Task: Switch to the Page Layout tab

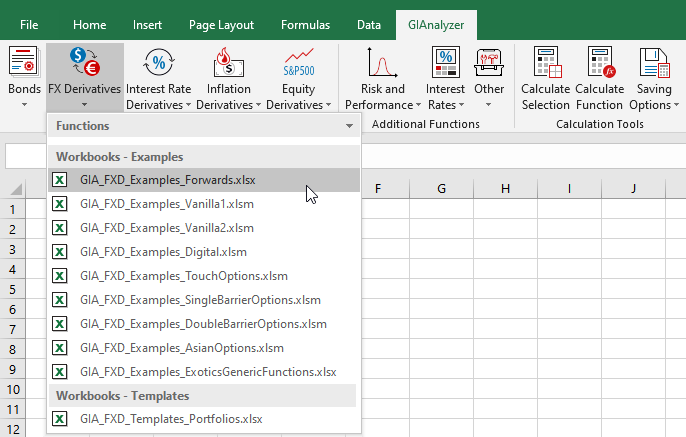Action: (221, 25)
